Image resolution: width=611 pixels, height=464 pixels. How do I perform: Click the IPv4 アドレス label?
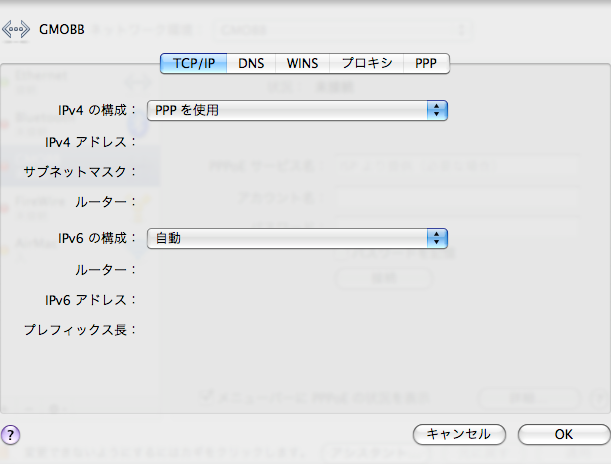[90, 142]
